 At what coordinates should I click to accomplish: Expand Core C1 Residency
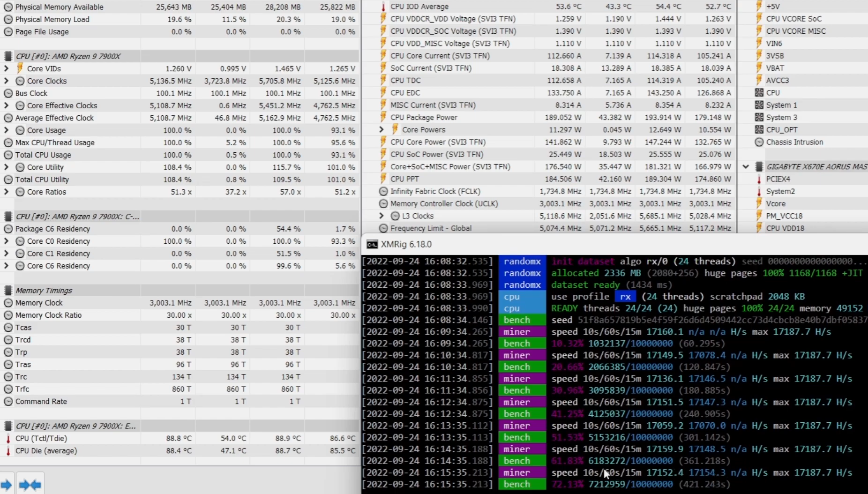[x=6, y=254]
